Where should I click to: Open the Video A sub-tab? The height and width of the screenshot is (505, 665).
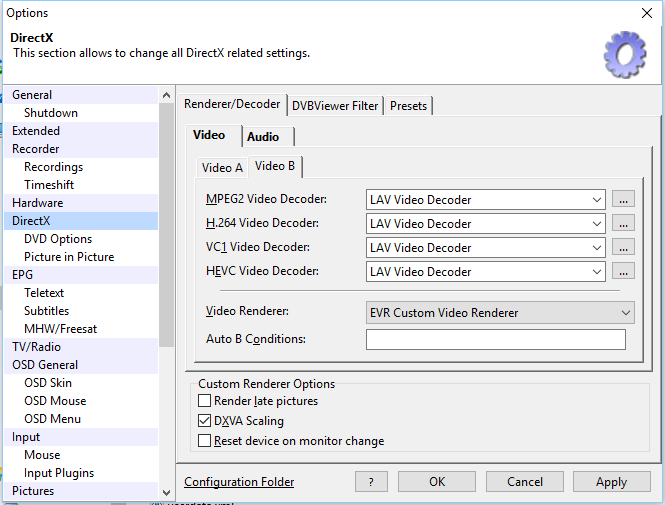(x=222, y=168)
